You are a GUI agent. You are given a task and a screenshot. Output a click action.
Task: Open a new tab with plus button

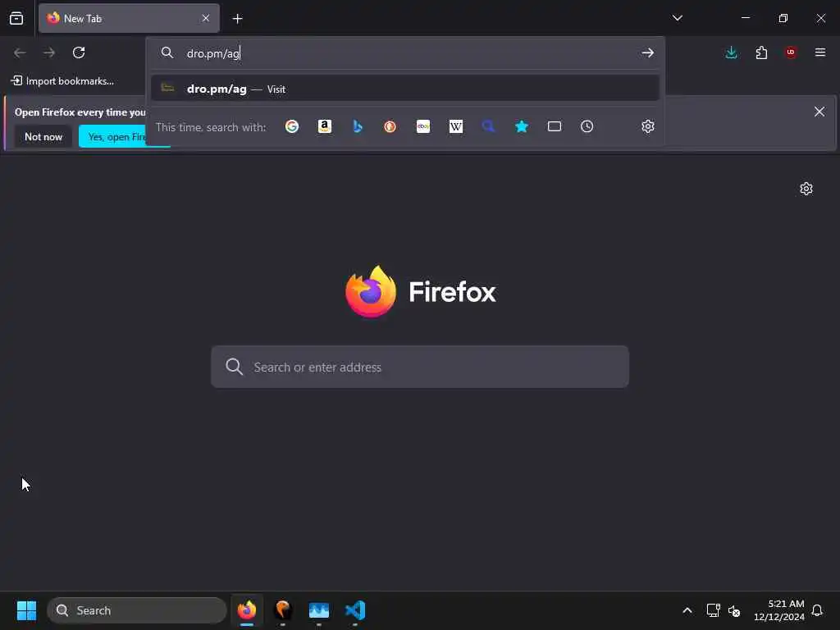pos(237,19)
